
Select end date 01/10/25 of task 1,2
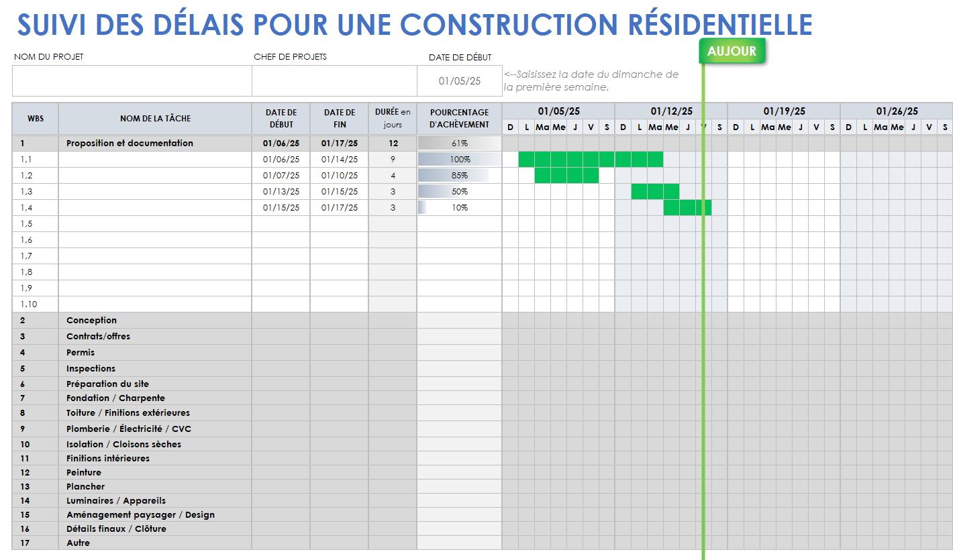tap(340, 176)
